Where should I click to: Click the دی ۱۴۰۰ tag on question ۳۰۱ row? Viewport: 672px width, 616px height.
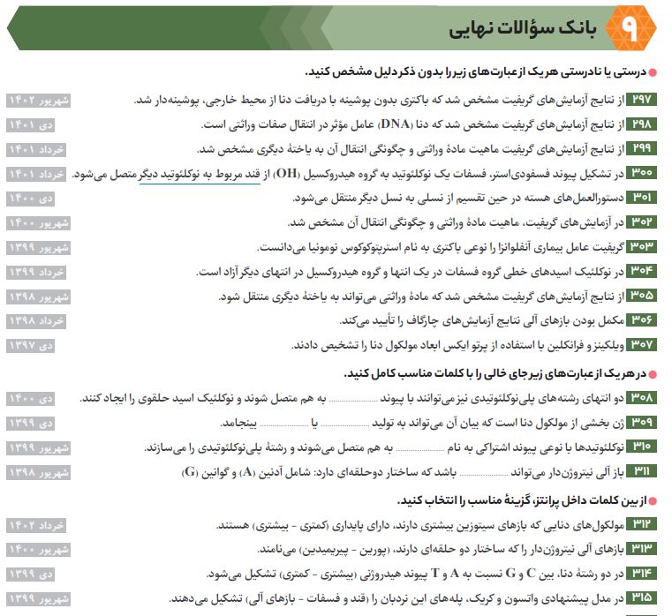(x=30, y=199)
